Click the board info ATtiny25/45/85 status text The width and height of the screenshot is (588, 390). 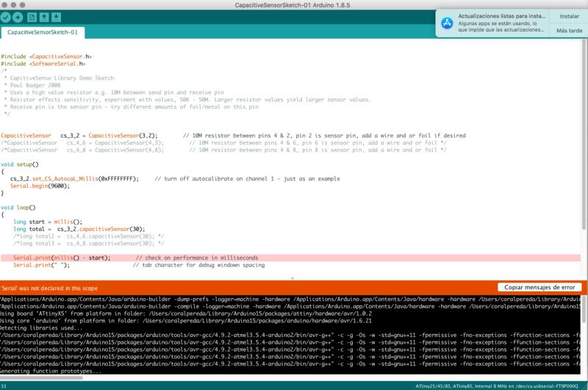(497, 386)
